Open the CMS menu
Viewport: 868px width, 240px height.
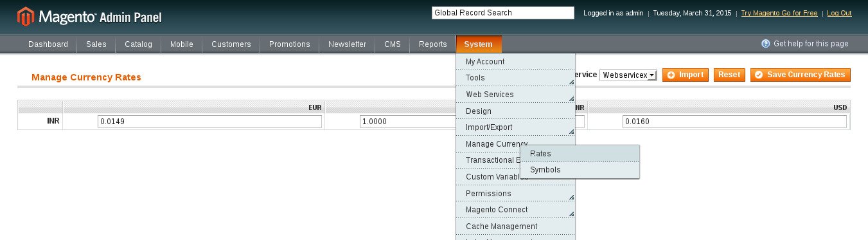(x=393, y=44)
